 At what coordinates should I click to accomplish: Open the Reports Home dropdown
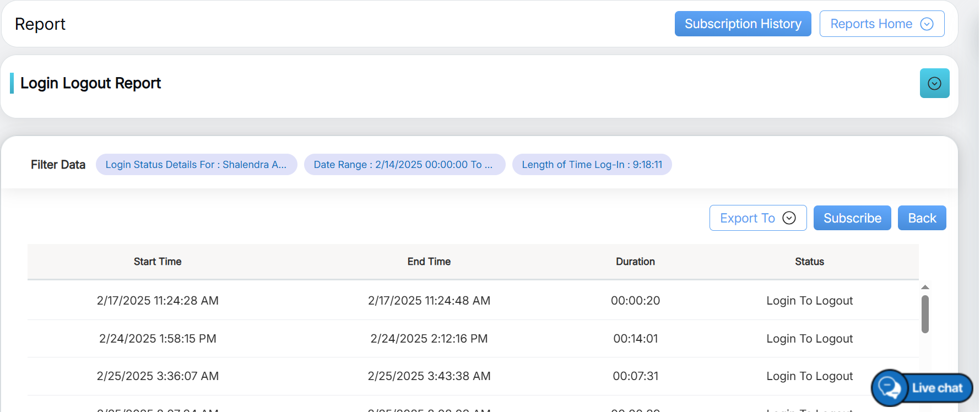pos(881,24)
